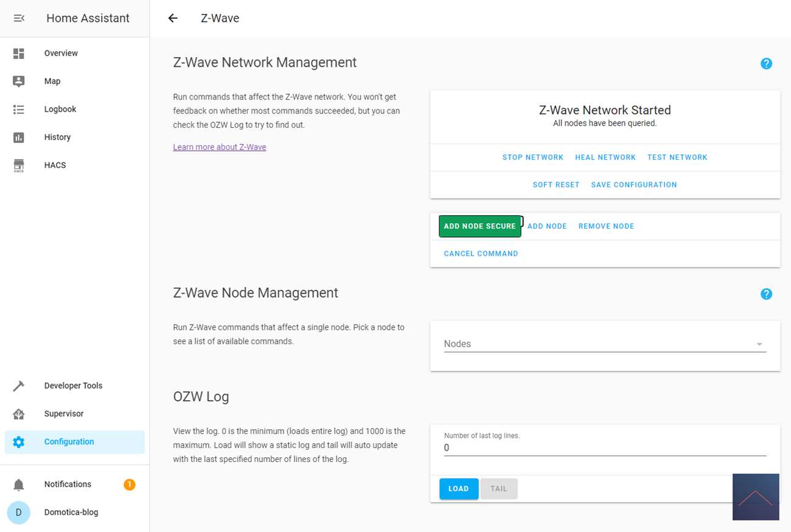Viewport: 791px width, 532px height.
Task: Open the History menu item
Action: pos(57,137)
